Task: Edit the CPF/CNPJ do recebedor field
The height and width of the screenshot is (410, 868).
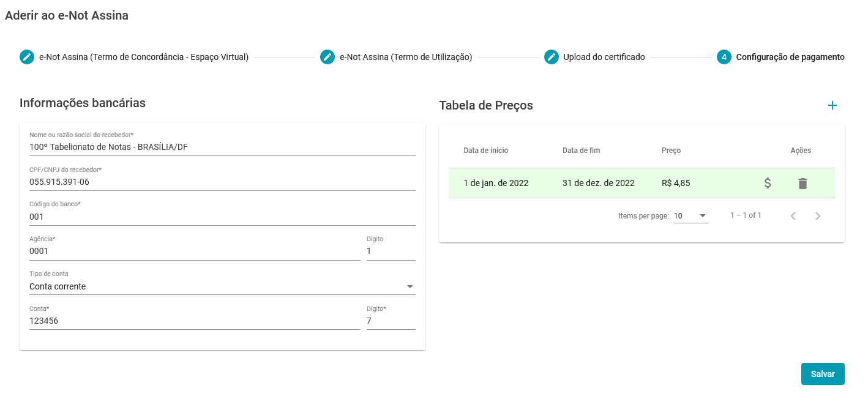Action: click(222, 182)
